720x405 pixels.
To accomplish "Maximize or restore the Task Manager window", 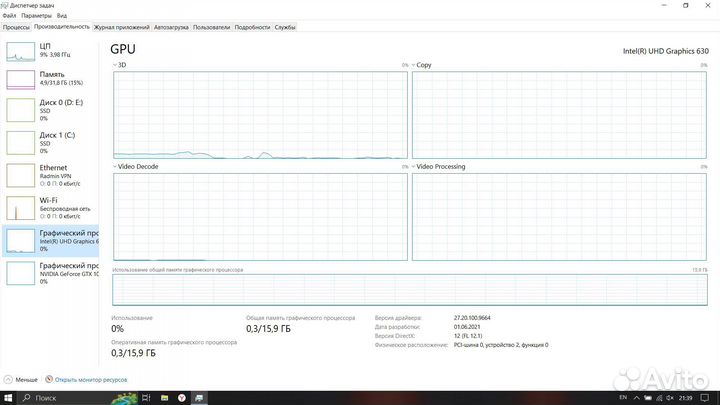I will click(x=686, y=6).
